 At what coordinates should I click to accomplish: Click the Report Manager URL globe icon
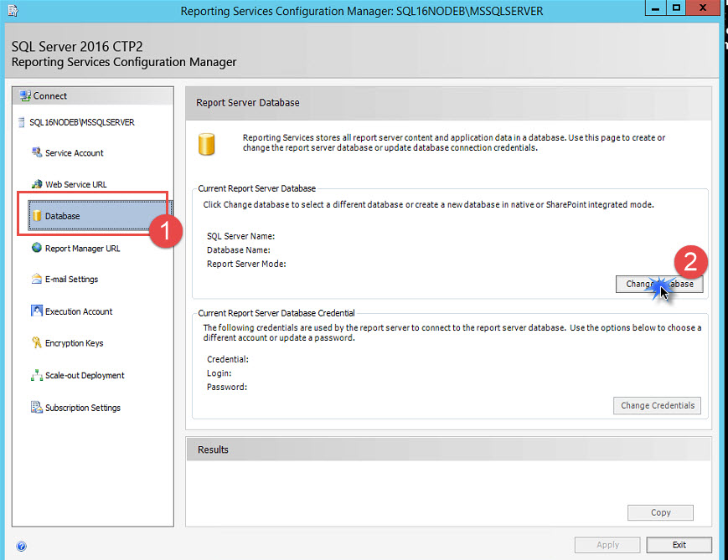point(37,247)
